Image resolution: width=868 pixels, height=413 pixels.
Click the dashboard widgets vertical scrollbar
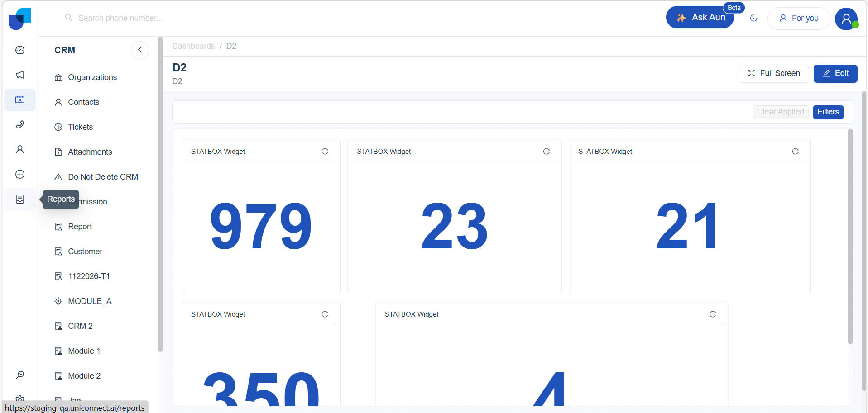click(x=850, y=235)
